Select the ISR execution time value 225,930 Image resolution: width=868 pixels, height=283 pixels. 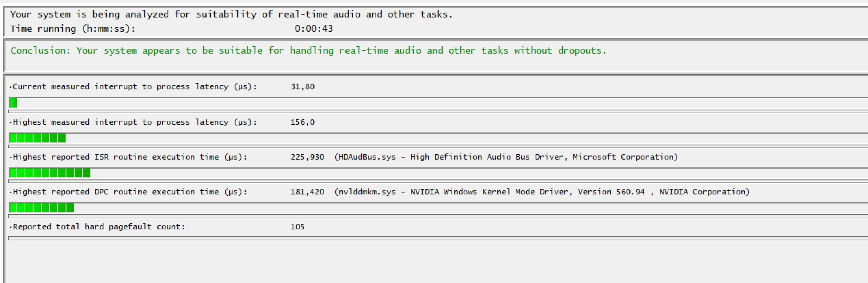click(x=307, y=157)
